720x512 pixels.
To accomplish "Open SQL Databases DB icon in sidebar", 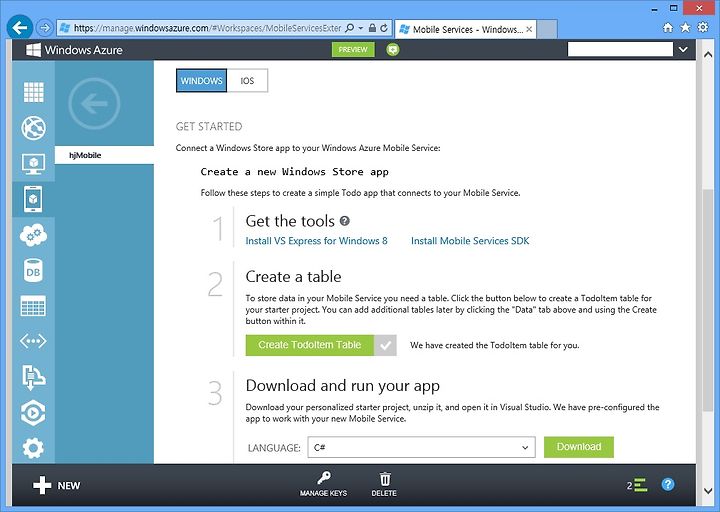I will coord(33,271).
